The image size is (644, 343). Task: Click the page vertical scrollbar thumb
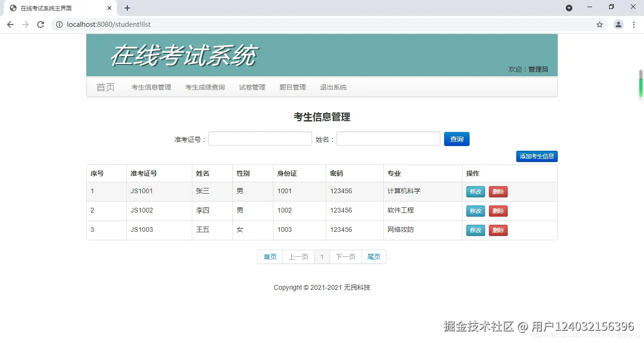coord(641,83)
